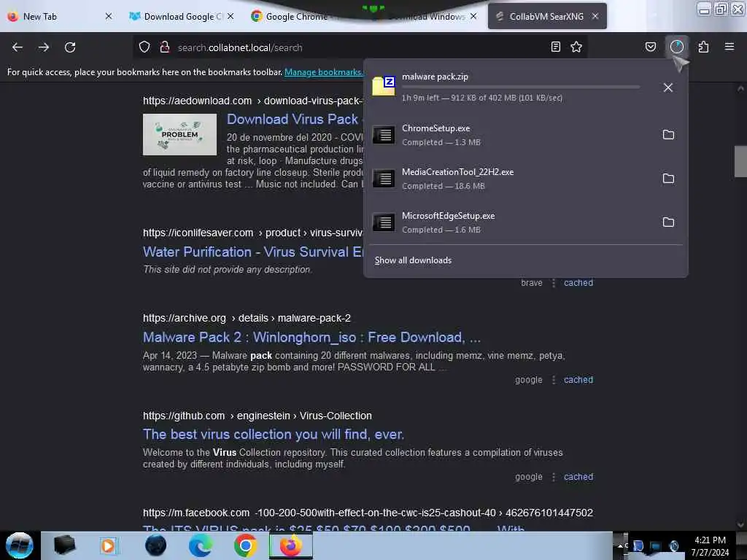This screenshot has width=747, height=560.
Task: Show MicrosoftEdgeSetup.exe in folder
Action: click(668, 222)
